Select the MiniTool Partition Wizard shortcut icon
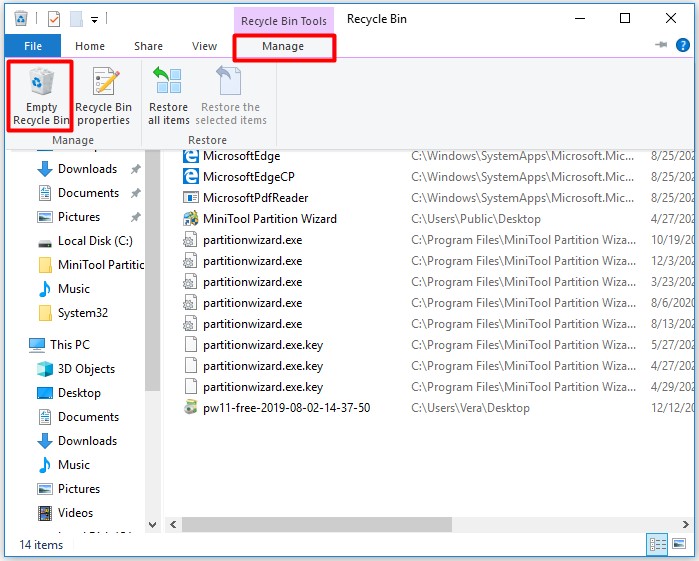The image size is (699, 561). coord(190,219)
